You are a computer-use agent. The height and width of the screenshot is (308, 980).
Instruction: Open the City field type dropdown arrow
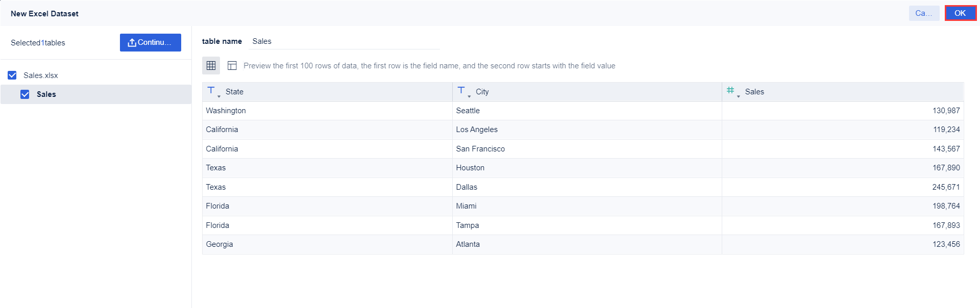pos(469,96)
